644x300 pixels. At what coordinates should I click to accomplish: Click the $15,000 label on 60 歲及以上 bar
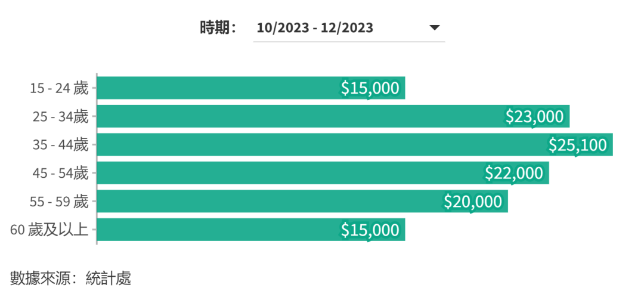pos(370,230)
